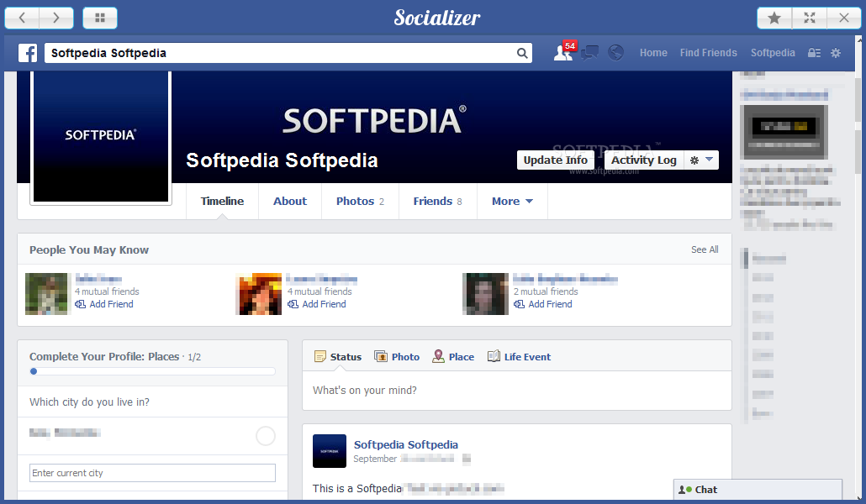Click the What's on your mind box
Screen dimensions: 866x504
click(x=517, y=391)
